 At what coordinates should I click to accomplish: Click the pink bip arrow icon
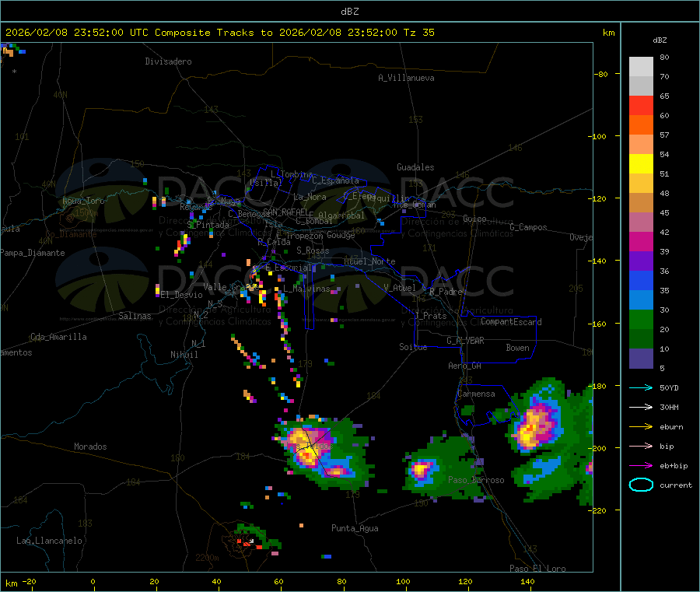[x=641, y=446]
